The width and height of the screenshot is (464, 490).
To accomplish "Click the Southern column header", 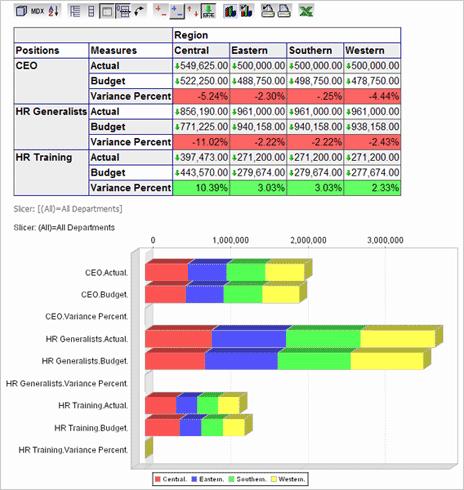I will [x=315, y=51].
